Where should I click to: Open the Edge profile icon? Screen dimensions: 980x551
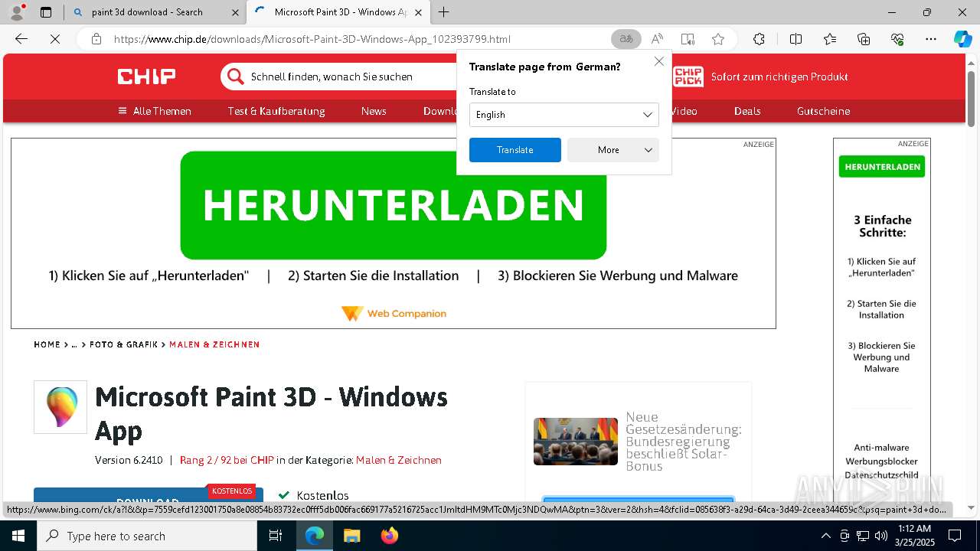17,12
